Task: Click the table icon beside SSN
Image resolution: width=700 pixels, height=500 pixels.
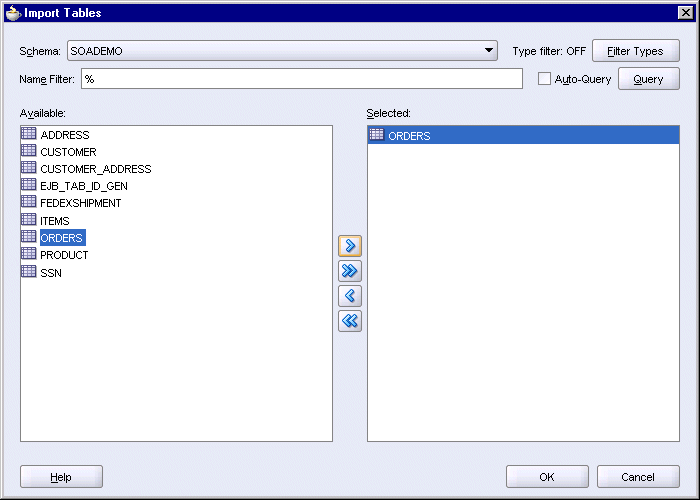Action: pos(29,271)
